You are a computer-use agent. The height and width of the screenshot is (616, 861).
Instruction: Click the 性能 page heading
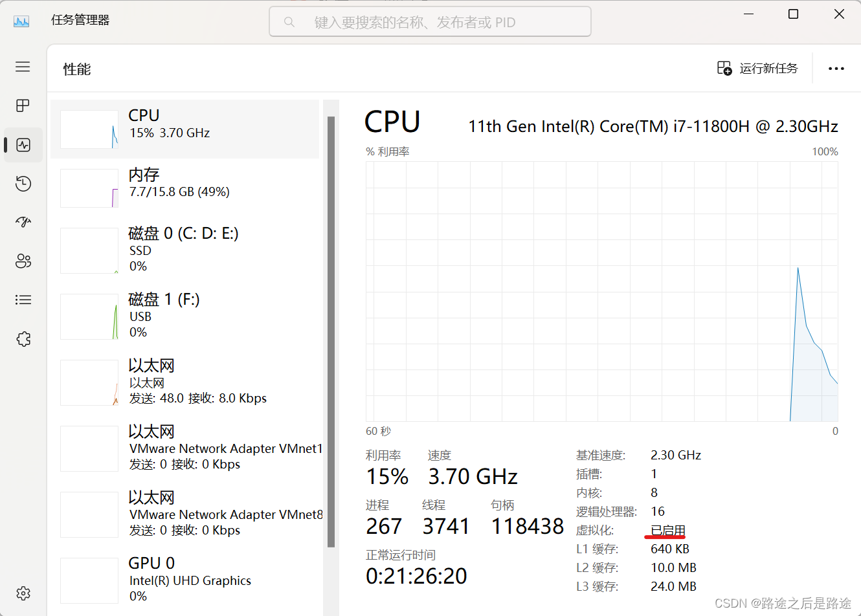(x=77, y=69)
